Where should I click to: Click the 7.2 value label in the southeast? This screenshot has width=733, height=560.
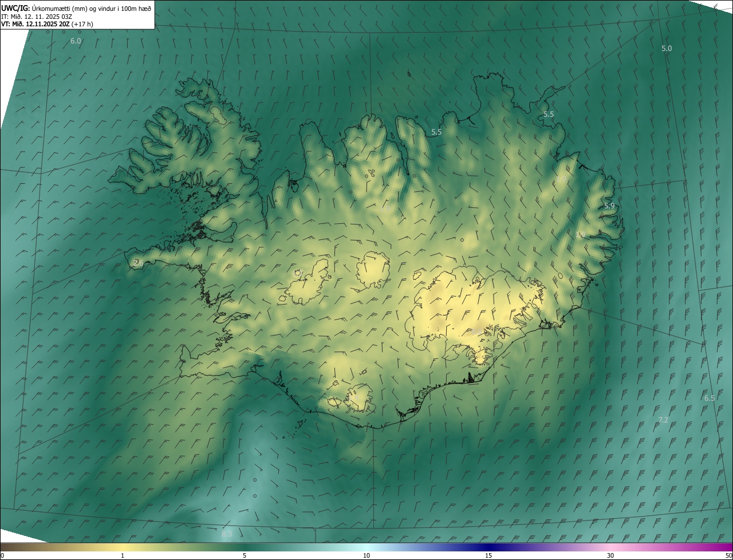click(x=663, y=420)
